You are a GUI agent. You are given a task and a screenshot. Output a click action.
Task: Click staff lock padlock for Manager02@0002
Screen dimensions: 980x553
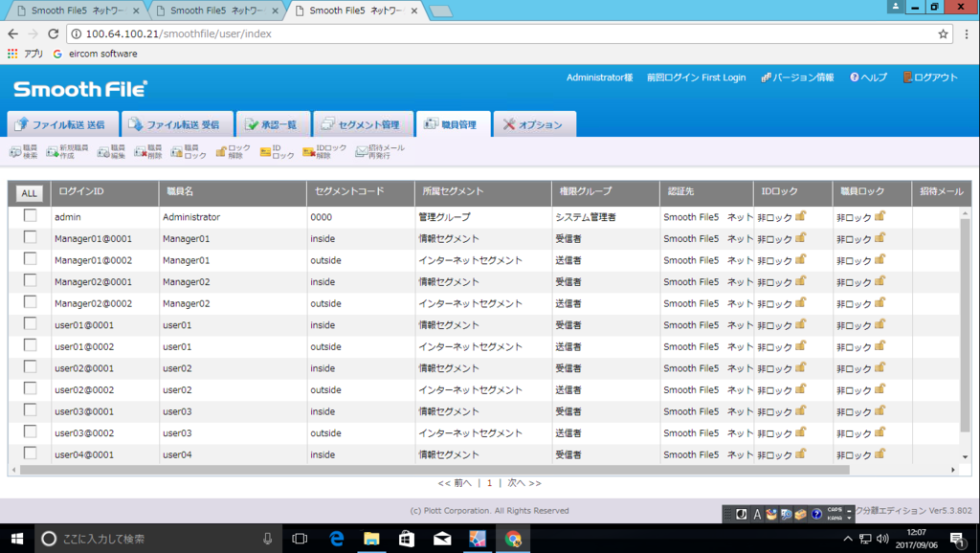[880, 303]
